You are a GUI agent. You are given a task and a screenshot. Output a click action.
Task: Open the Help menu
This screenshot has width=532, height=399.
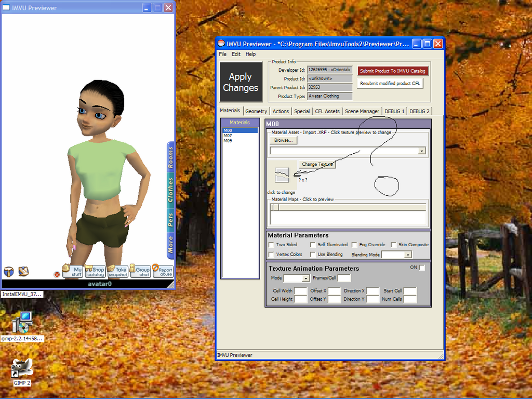[251, 54]
